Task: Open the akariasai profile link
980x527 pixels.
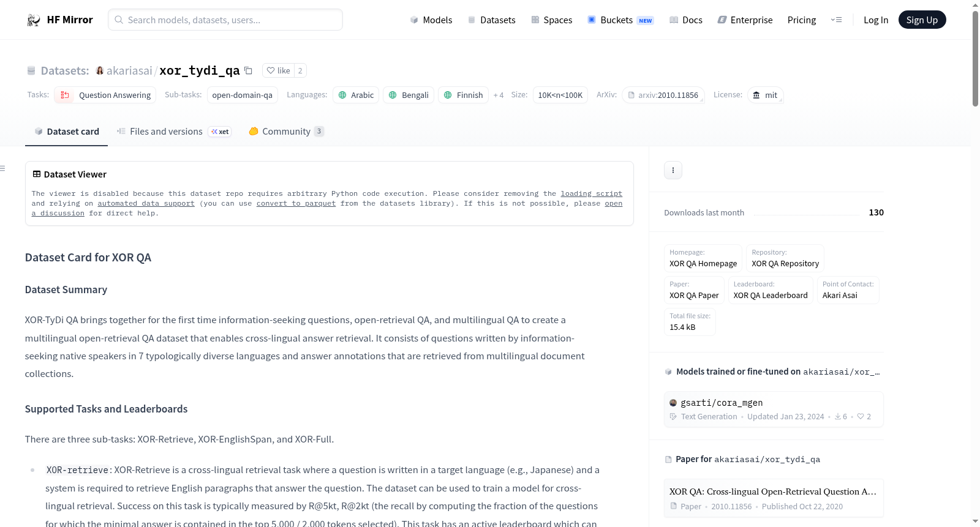Action: 129,71
